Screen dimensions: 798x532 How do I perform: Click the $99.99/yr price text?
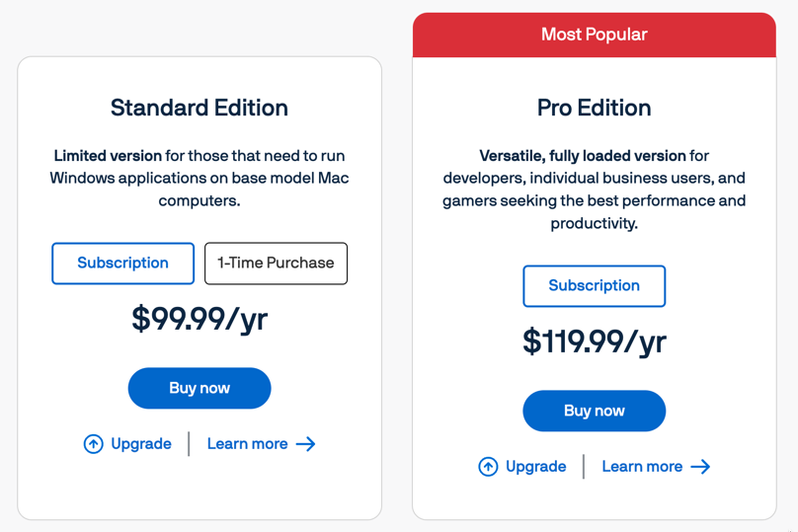(199, 320)
